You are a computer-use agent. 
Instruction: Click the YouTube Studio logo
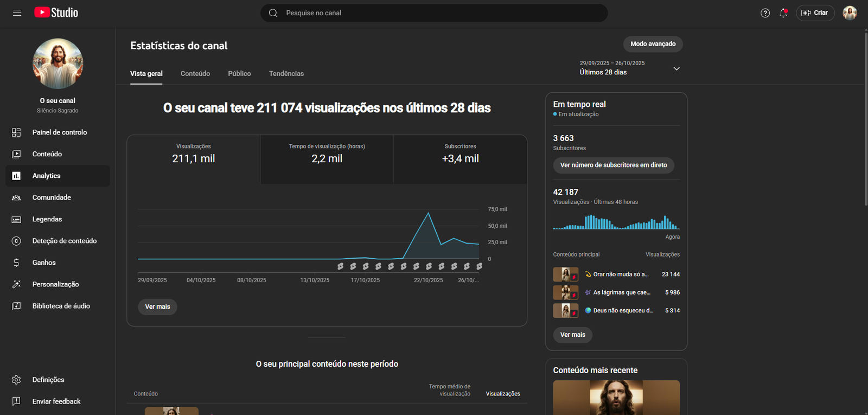[56, 12]
